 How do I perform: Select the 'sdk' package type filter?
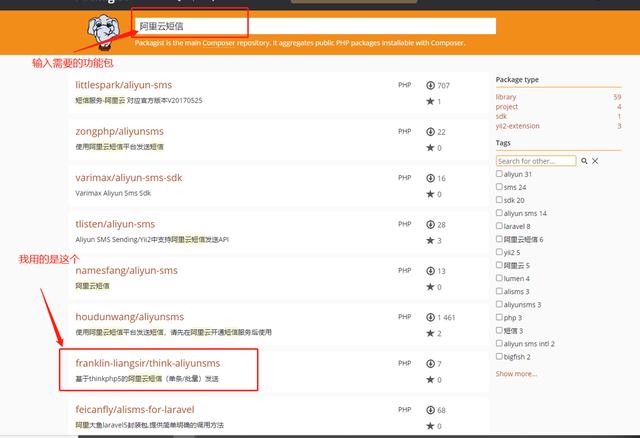[x=502, y=116]
